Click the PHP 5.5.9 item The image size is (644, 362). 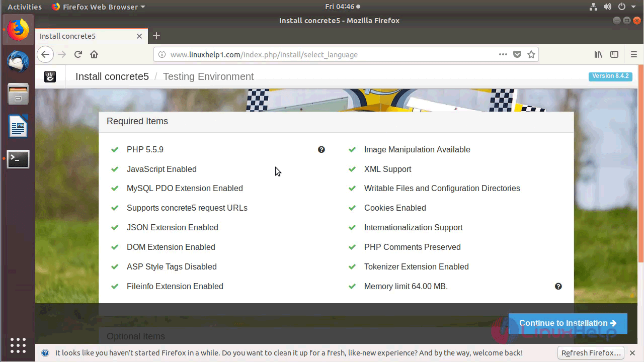[x=145, y=149]
